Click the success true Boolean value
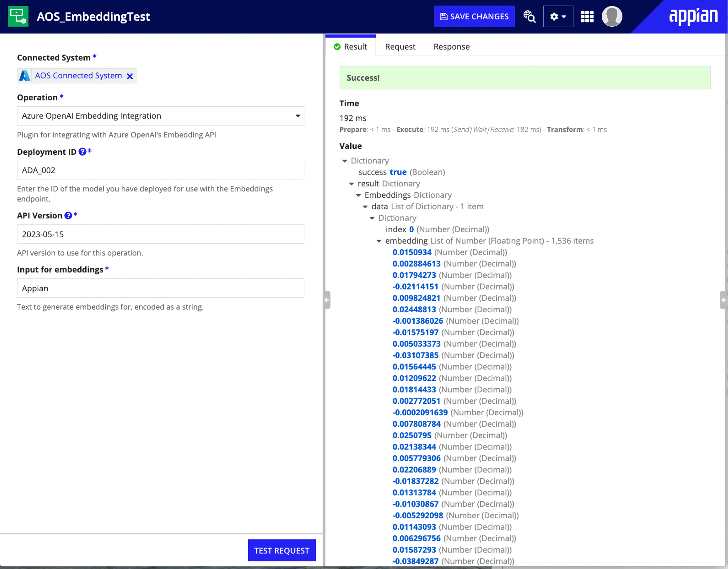728x569 pixels. pyautogui.click(x=398, y=172)
